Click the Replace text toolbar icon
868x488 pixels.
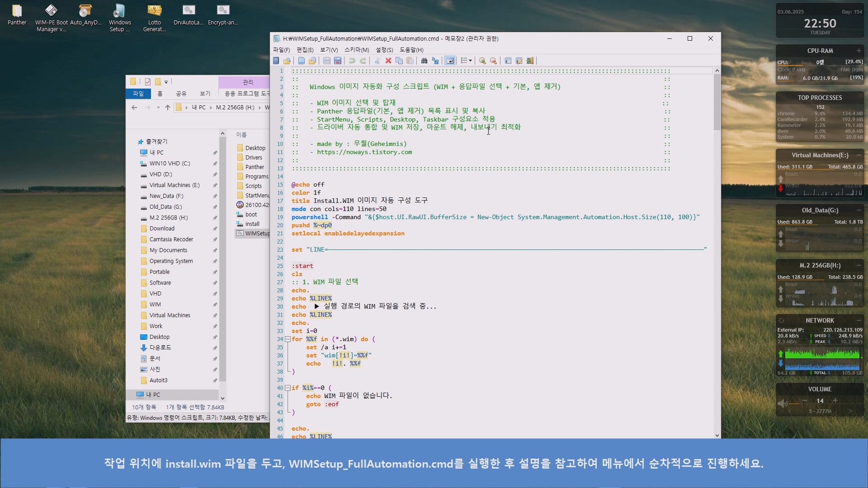pyautogui.click(x=435, y=61)
